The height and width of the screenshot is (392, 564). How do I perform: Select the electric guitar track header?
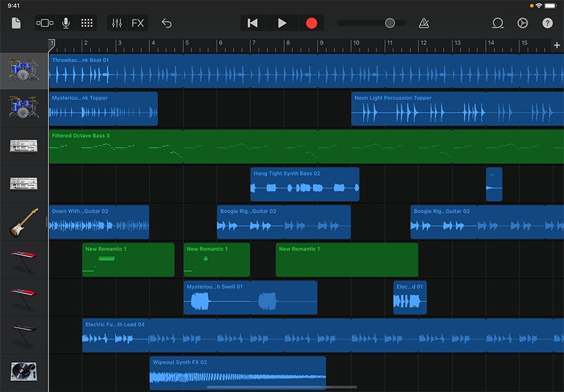[23, 222]
